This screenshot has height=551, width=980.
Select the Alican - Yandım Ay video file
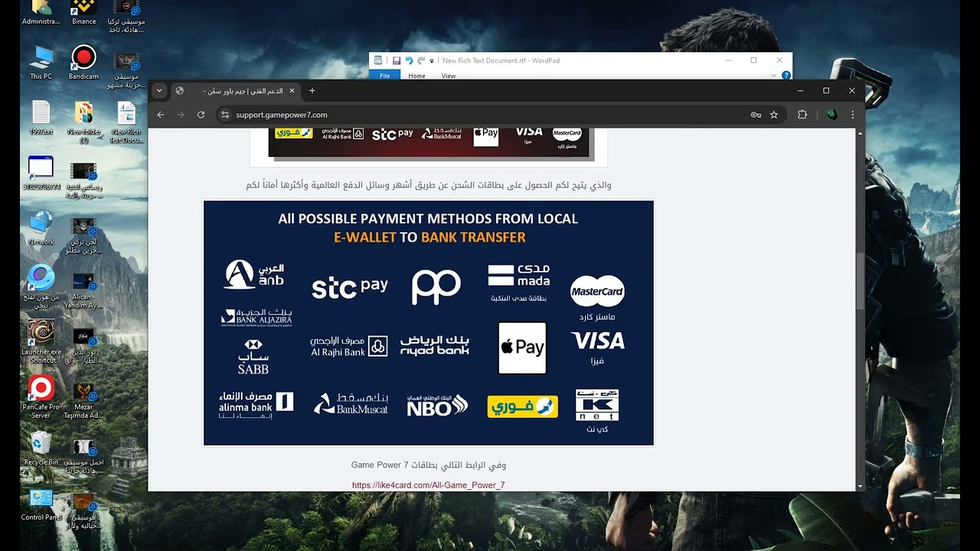[x=83, y=291]
